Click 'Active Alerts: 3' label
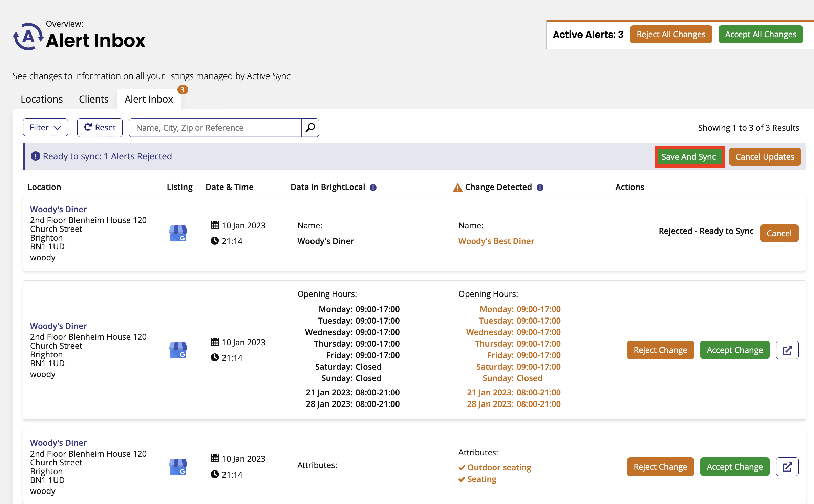 tap(588, 35)
